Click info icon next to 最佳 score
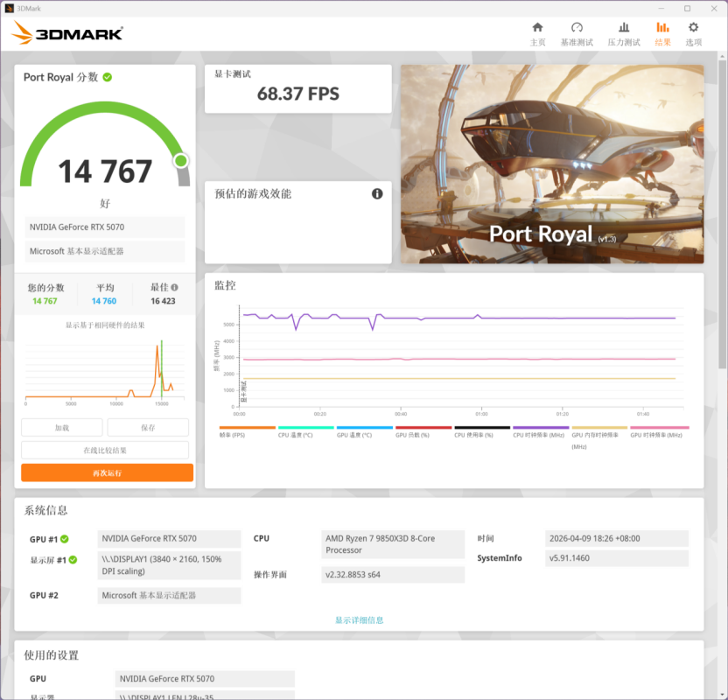This screenshot has height=700, width=728. point(175,287)
